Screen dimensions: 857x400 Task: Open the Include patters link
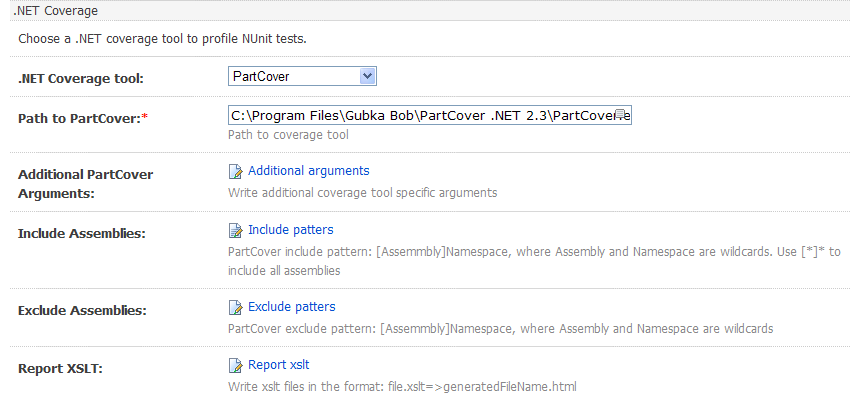point(290,230)
